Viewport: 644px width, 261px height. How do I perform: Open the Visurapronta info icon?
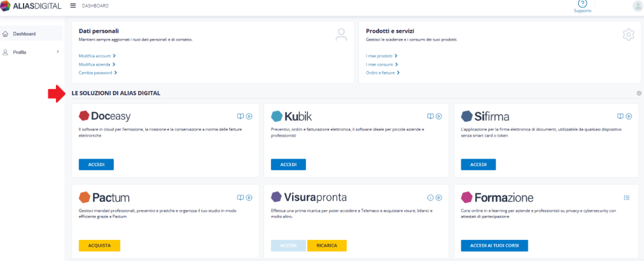tap(430, 198)
